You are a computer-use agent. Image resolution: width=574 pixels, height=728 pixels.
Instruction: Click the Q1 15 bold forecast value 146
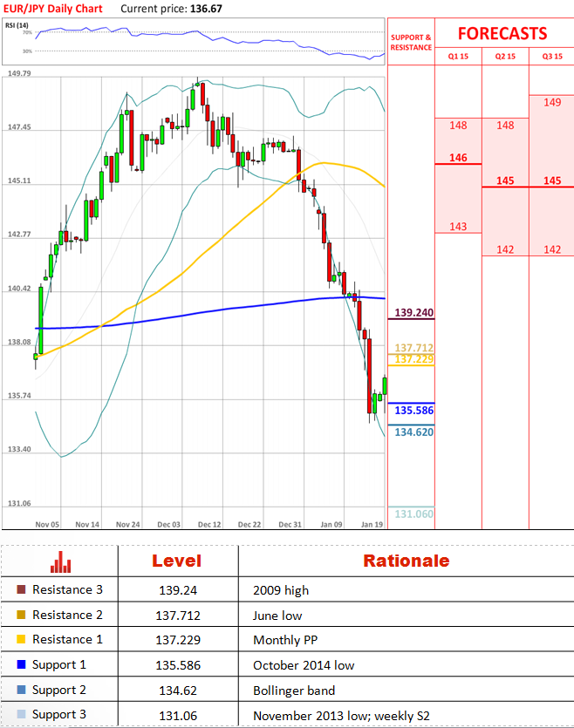click(458, 158)
